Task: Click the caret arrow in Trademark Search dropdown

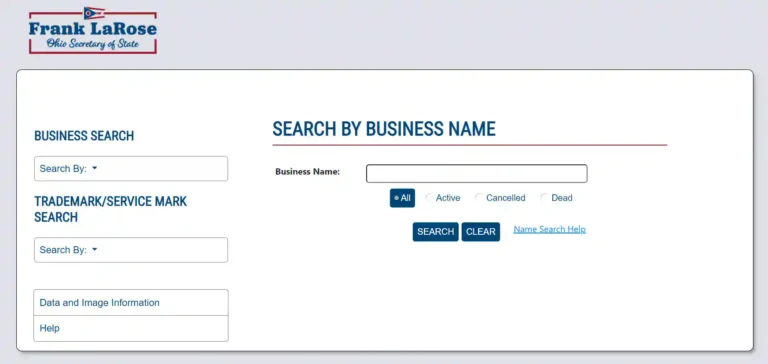Action: [x=95, y=249]
